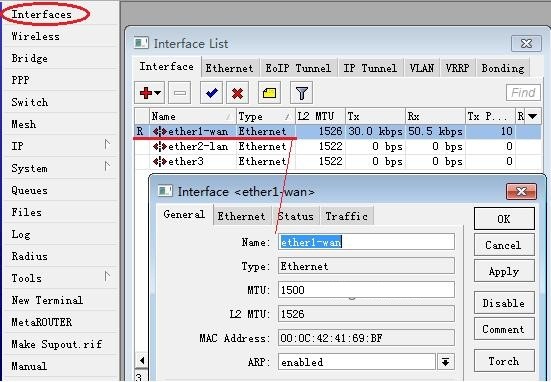Switch to the VRRP tab

(x=457, y=68)
